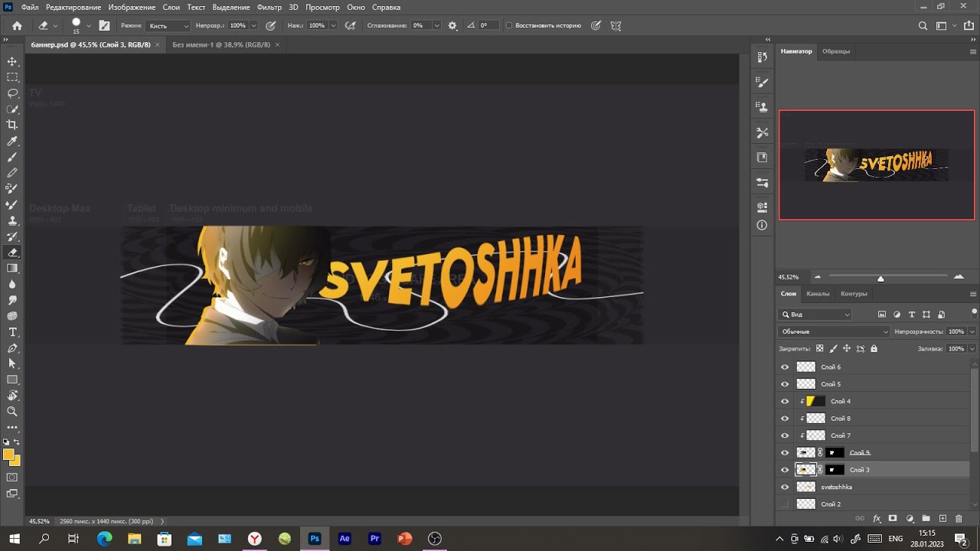Adjust the Navigator zoom slider handle
980x551 pixels.
pyautogui.click(x=880, y=279)
